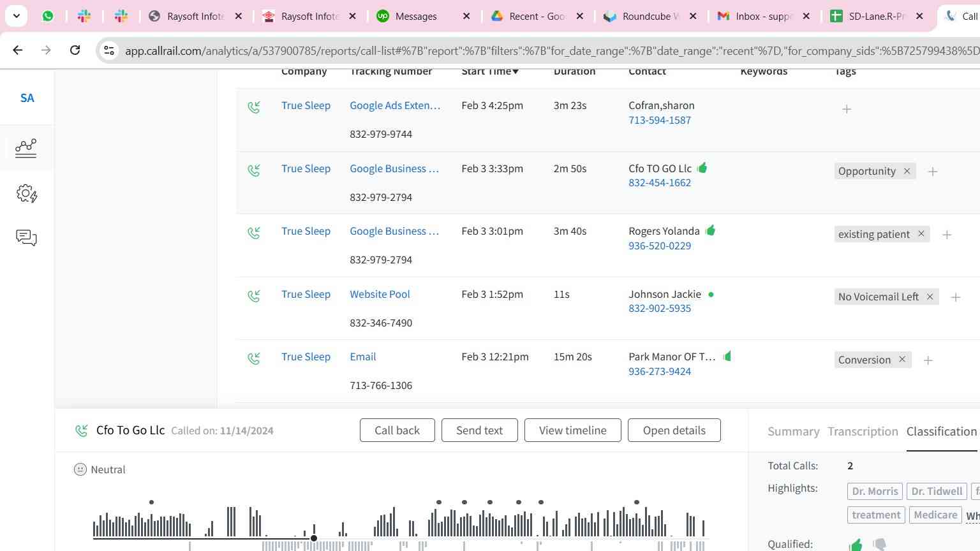Open the Website Pool tracking source
Screen dimensions: 980x551
tap(380, 294)
